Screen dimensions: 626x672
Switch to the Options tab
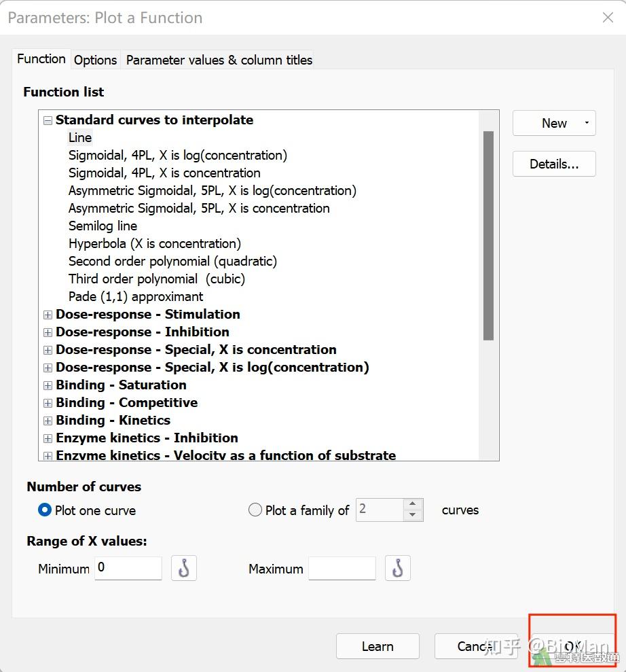[95, 60]
